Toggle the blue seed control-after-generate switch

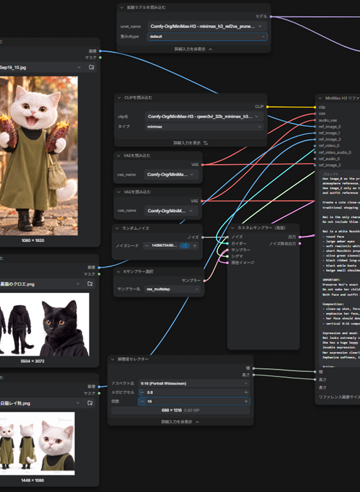pyautogui.click(x=184, y=246)
